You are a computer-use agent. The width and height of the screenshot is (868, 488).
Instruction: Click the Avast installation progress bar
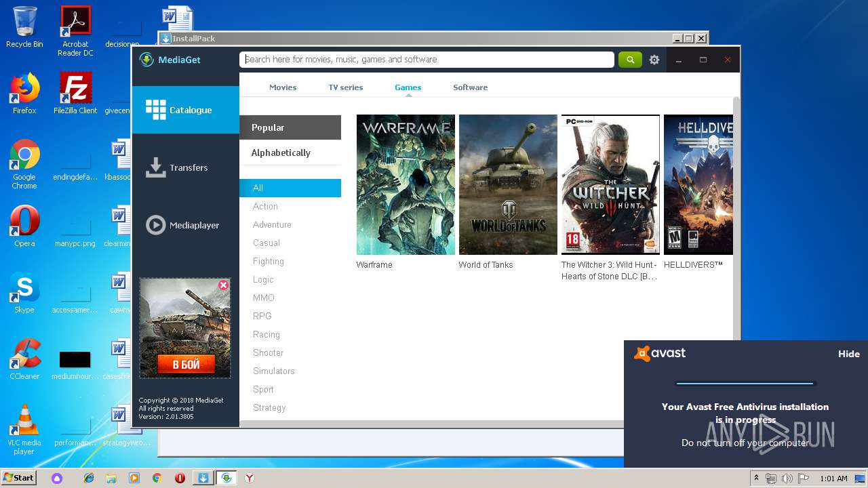coord(745,384)
